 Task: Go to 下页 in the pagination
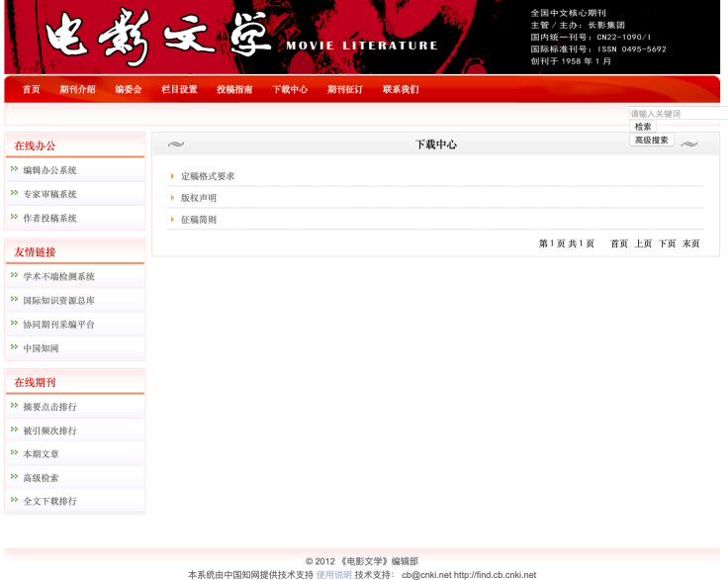(668, 243)
